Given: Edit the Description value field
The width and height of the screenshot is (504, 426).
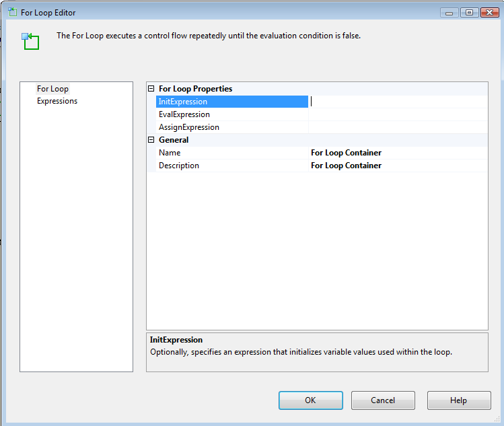Looking at the screenshot, I should tap(397, 166).
